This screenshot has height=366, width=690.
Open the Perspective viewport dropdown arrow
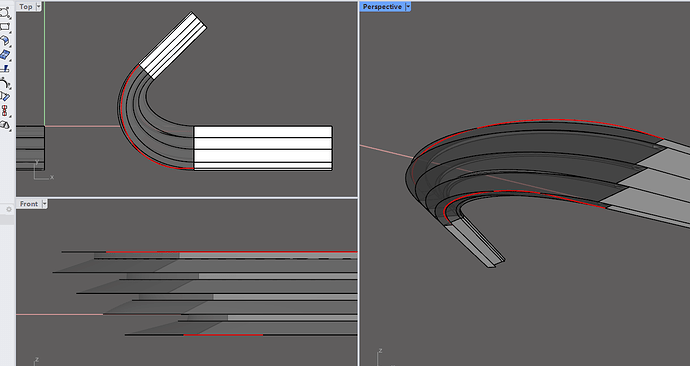[408, 7]
